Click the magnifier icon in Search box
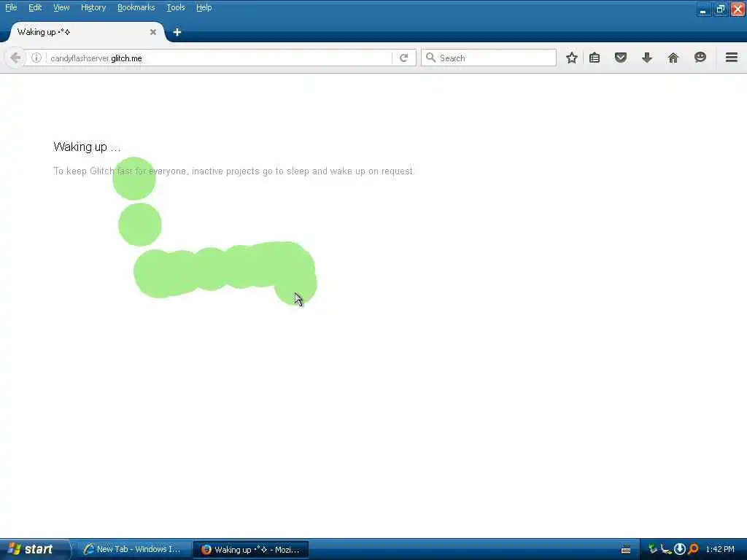Screen dimensions: 747x560 [430, 58]
